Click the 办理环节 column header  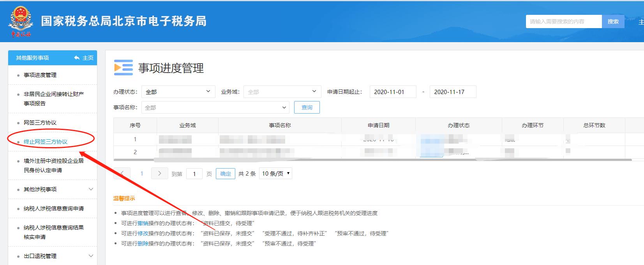533,125
